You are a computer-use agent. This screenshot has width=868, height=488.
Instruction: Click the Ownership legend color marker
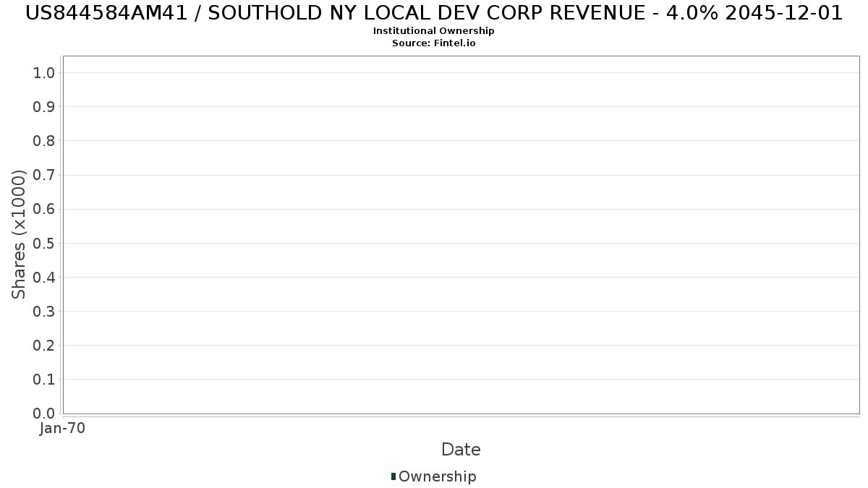393,476
